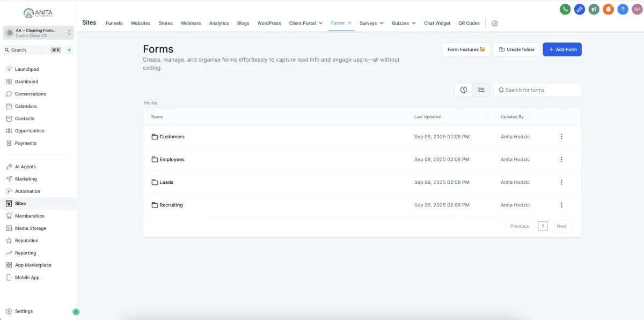Image resolution: width=644 pixels, height=320 pixels.
Task: Switch to list view layout
Action: point(481,90)
